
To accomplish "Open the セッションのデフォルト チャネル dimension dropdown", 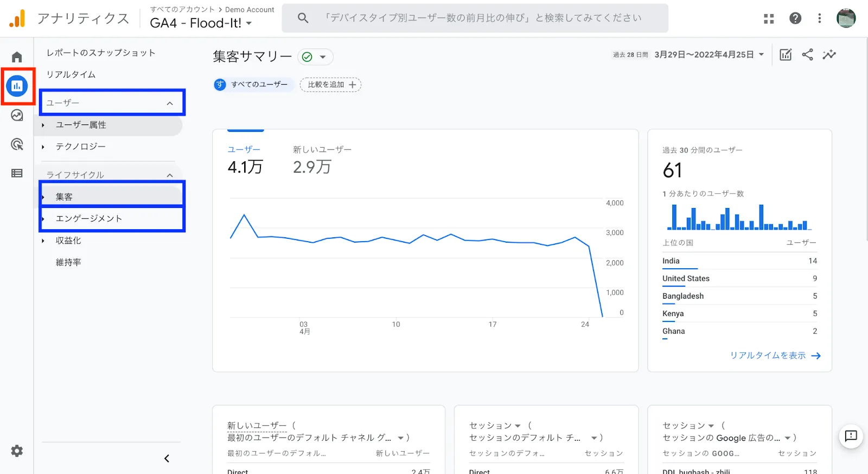I will click(x=594, y=438).
